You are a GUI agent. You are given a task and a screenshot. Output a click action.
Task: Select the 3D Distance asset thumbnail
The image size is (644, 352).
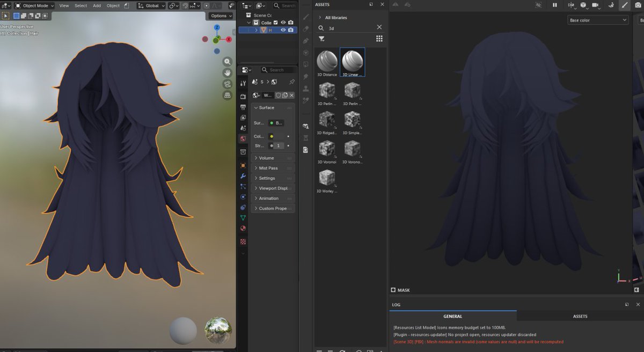[x=327, y=63]
